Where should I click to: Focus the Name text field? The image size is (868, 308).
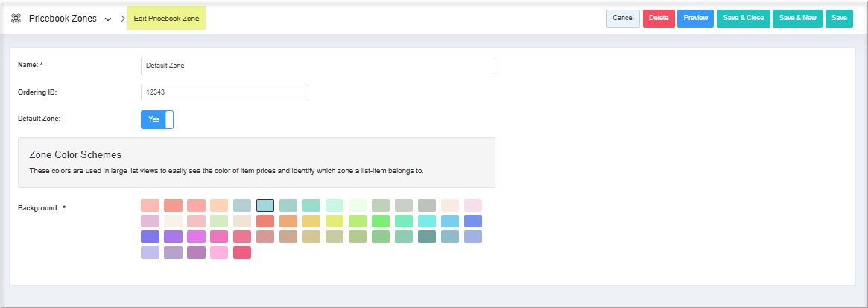coord(317,66)
